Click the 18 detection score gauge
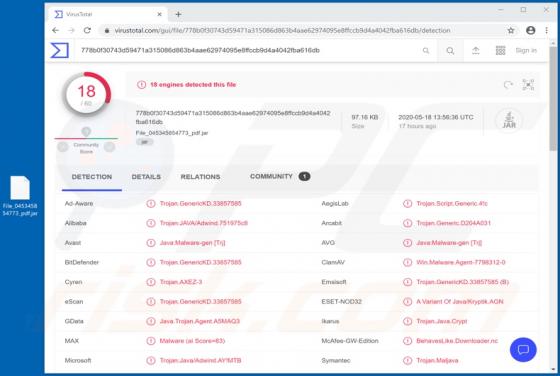This screenshot has width=560, height=376. (87, 94)
